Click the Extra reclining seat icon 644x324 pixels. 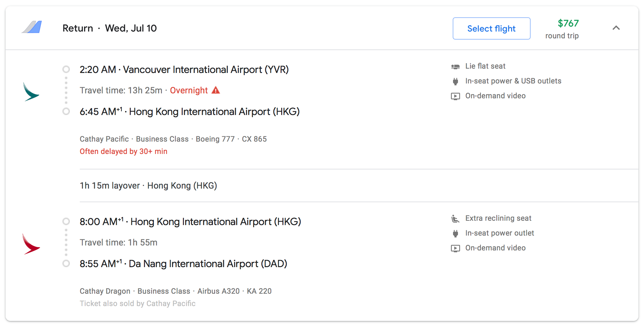[x=455, y=219]
